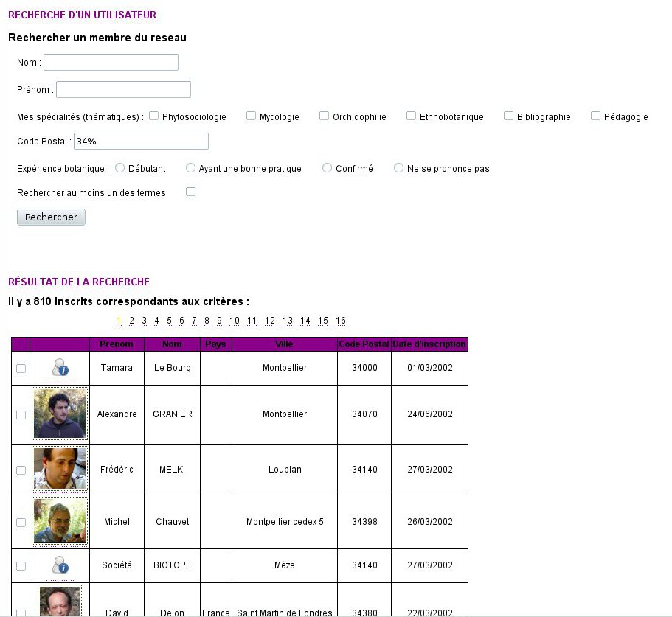Toggle the Pédagogie specialty on
Image resolution: width=672 pixels, height=617 pixels.
click(595, 115)
